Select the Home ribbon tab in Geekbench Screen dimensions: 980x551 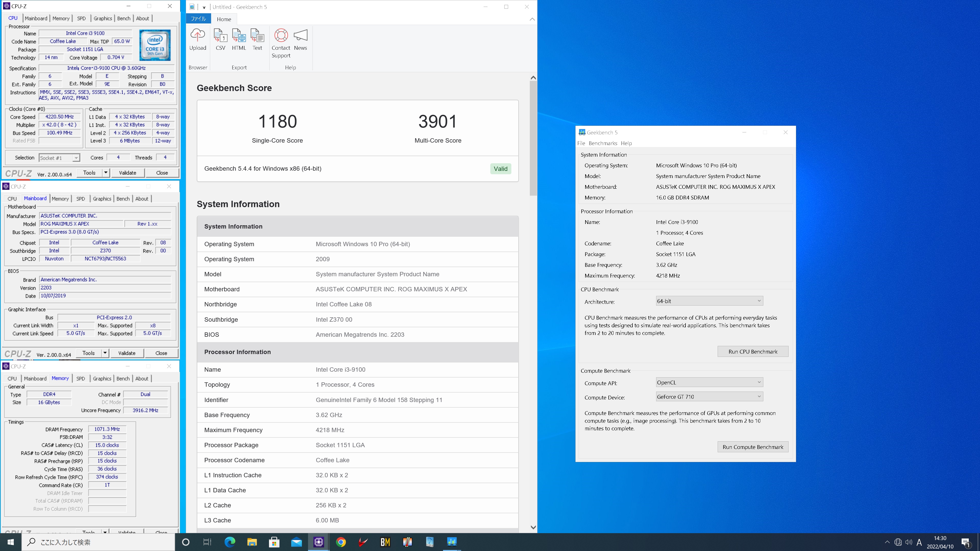(x=224, y=19)
